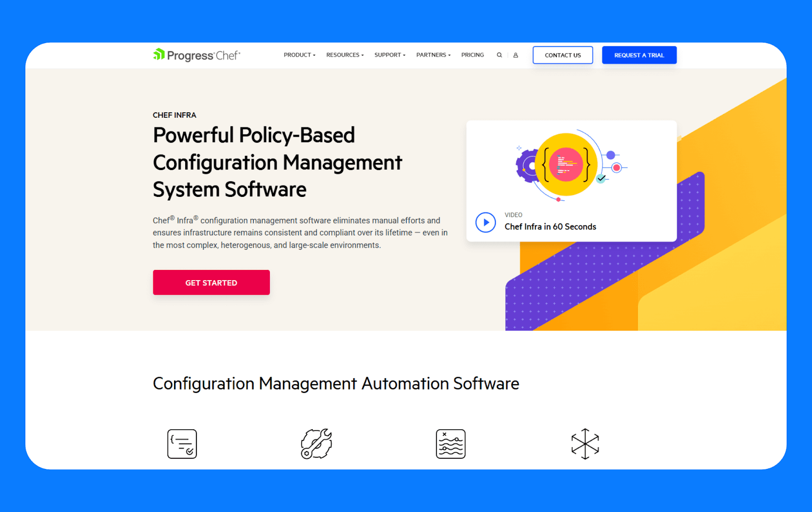
Task: Click the wrench gear feature icon
Action: (x=316, y=444)
